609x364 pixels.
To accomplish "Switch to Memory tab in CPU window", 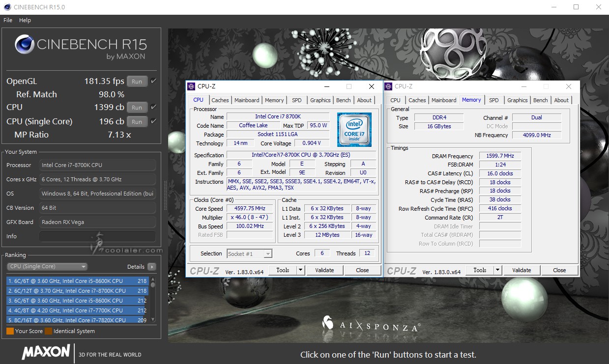I will tap(274, 100).
